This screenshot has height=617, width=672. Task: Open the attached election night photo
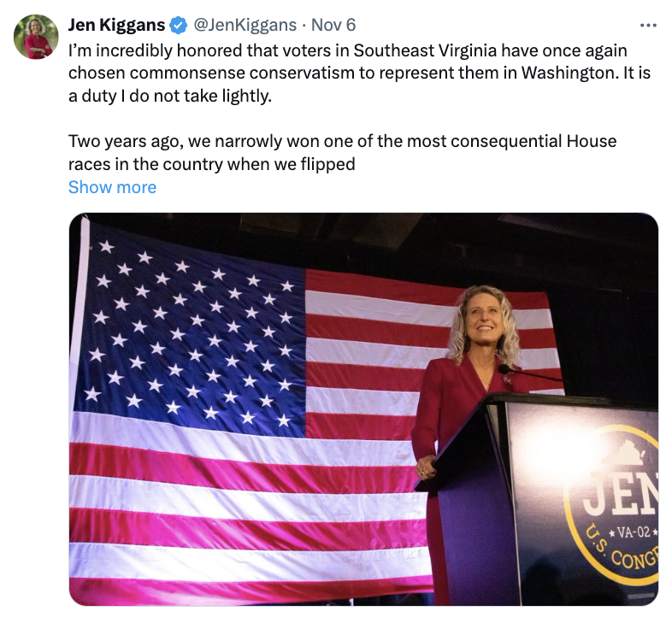click(x=363, y=409)
